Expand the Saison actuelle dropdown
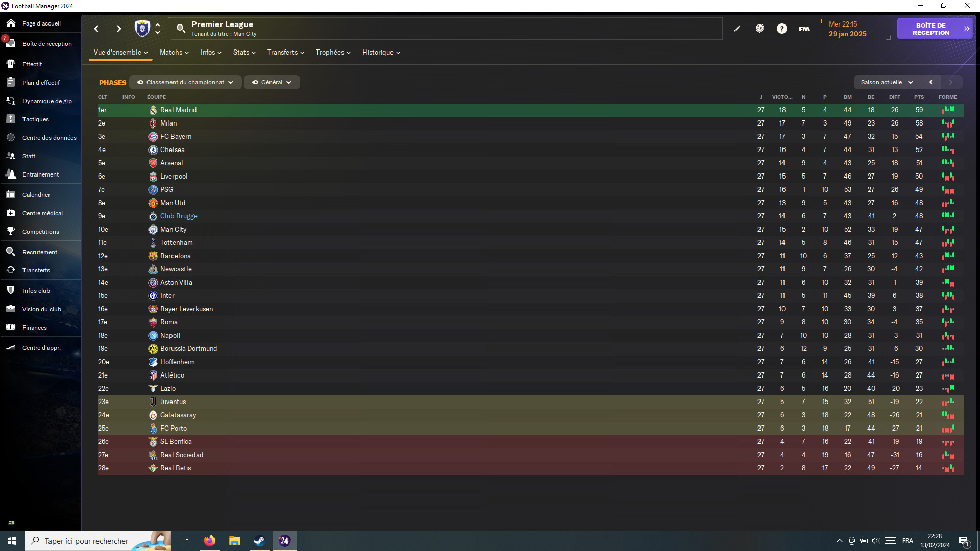 [x=887, y=82]
